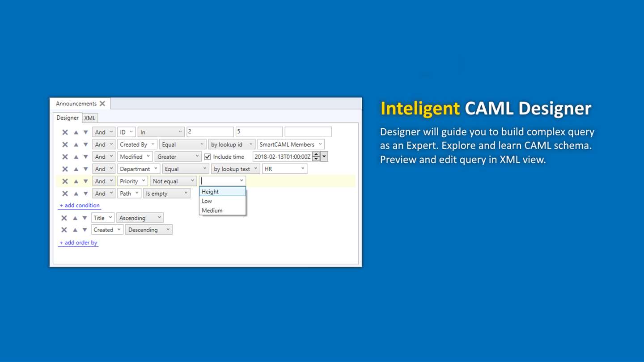The width and height of the screenshot is (644, 362).
Task: Choose Height from the priority list
Action: click(x=222, y=192)
